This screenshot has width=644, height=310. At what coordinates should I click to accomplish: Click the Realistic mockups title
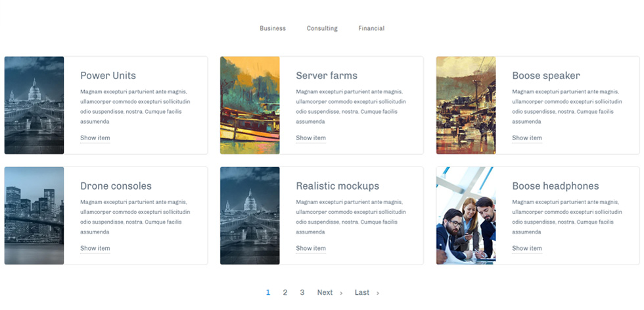pyautogui.click(x=338, y=186)
